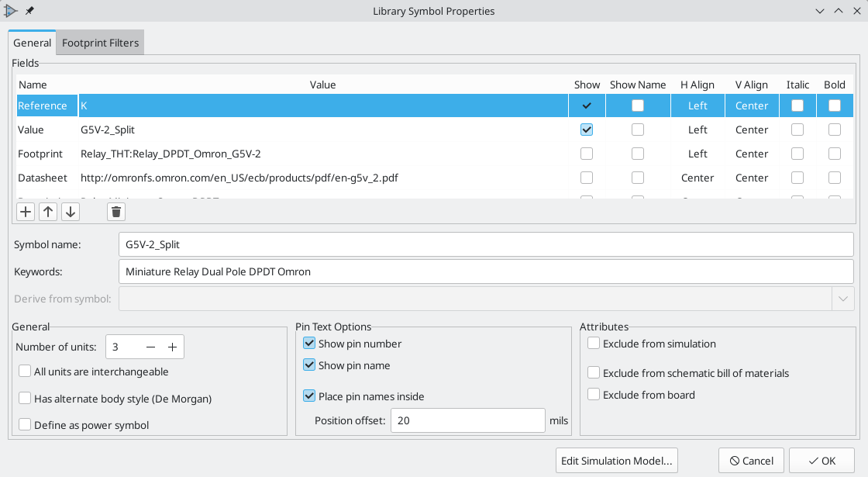The width and height of the screenshot is (868, 477).
Task: Open Edit Simulation Model dialog
Action: coord(617,461)
